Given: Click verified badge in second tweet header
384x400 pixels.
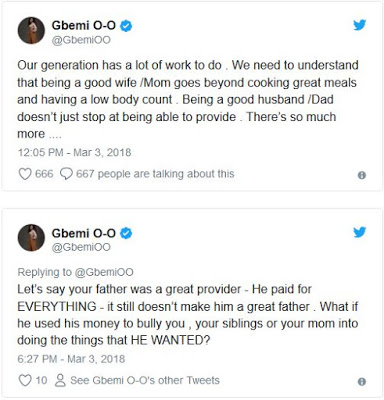Looking at the screenshot, I should (x=126, y=233).
